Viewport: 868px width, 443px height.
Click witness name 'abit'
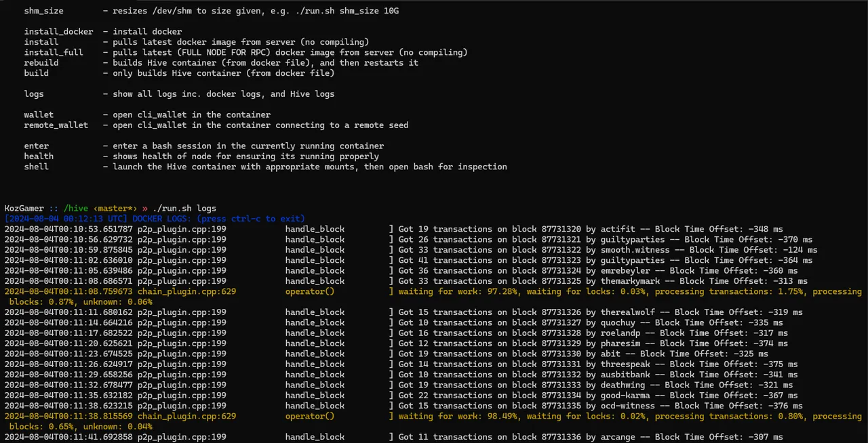click(611, 354)
